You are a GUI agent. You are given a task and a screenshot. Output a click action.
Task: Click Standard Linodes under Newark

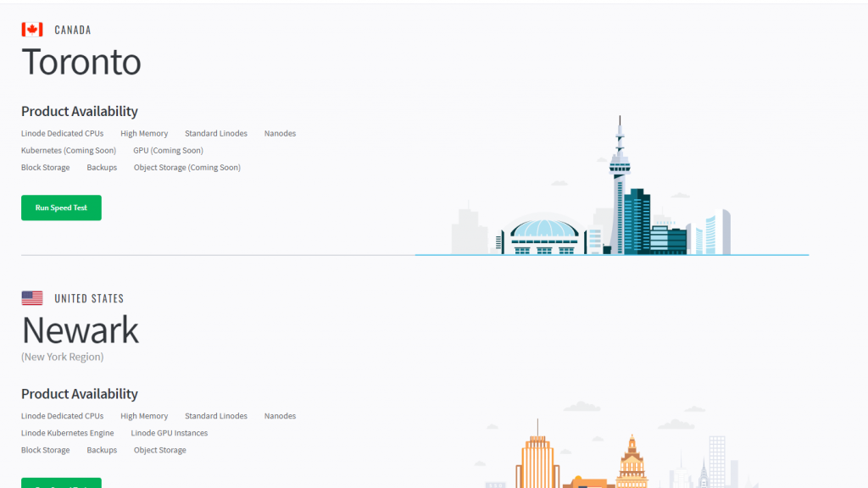click(x=216, y=416)
